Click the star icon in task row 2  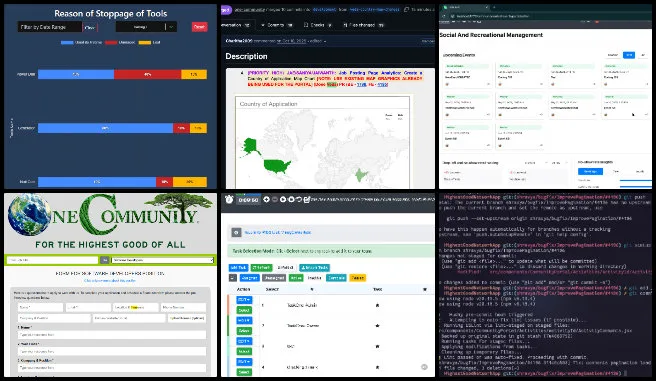(x=377, y=325)
